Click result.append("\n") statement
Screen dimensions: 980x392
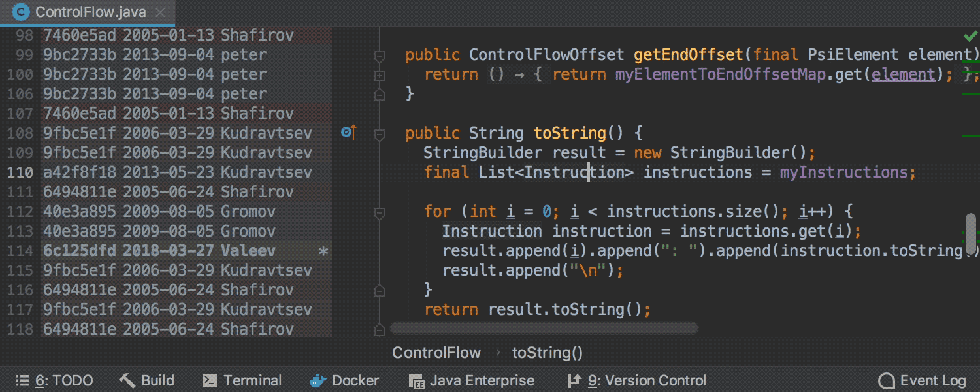click(x=533, y=270)
